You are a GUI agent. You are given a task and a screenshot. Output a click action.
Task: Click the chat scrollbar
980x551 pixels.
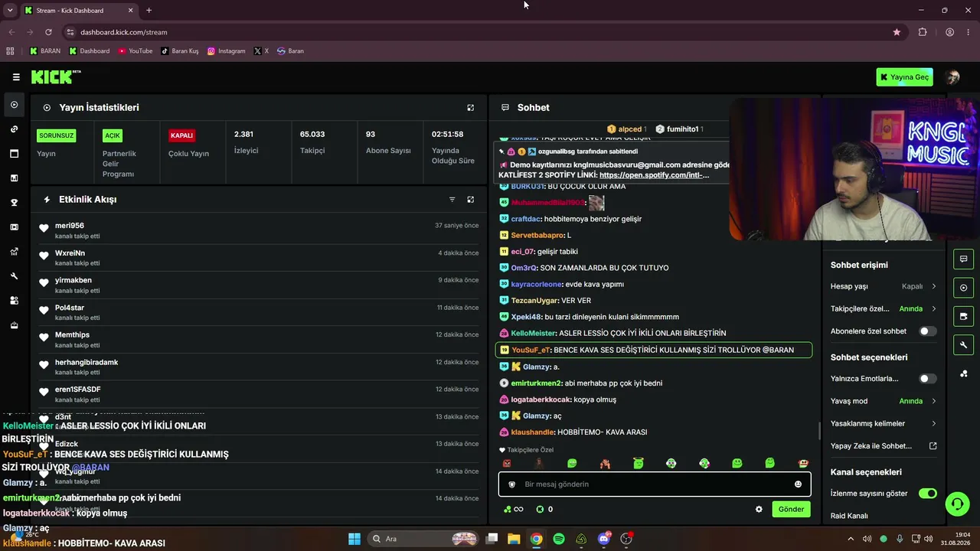(819, 431)
